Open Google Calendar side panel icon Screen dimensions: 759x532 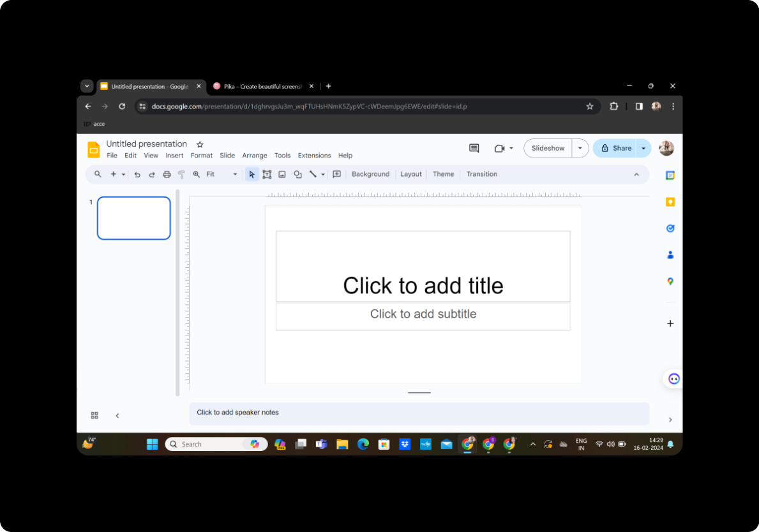[670, 175]
